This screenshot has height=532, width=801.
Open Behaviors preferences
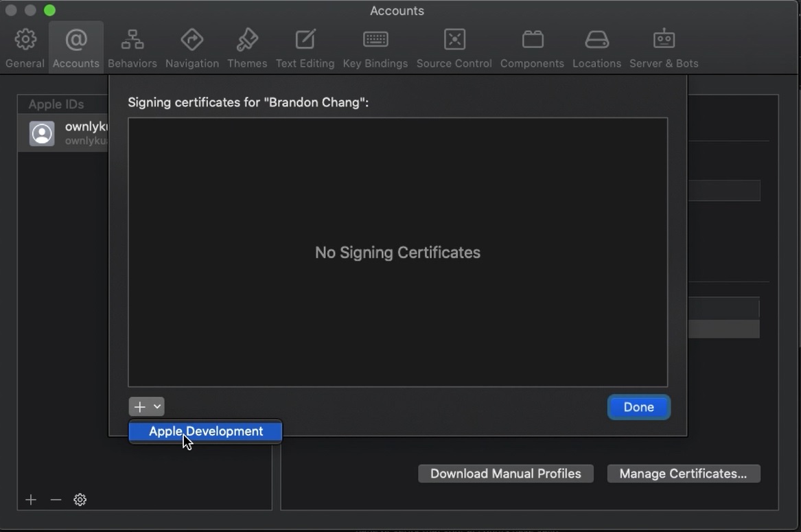pos(132,48)
